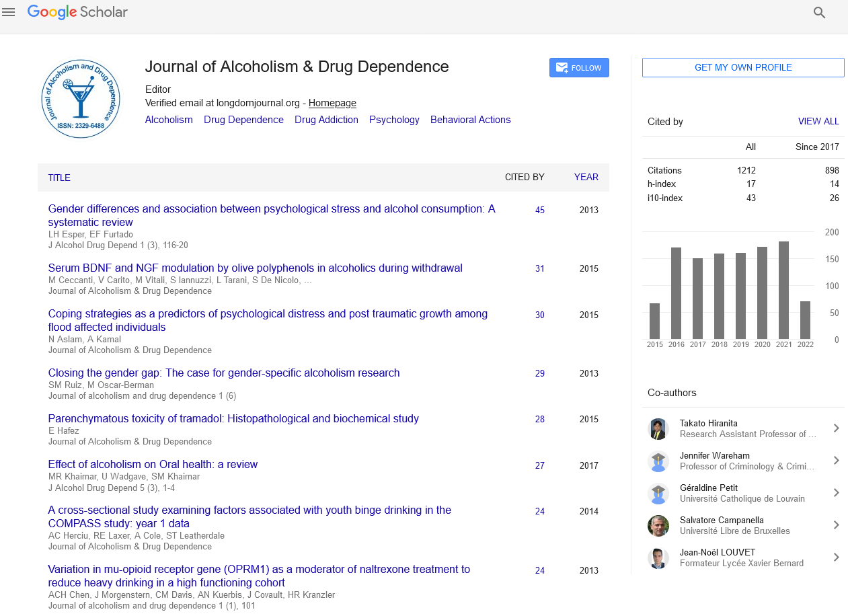Sort articles by Year column header
The image size is (848, 616).
click(x=586, y=177)
